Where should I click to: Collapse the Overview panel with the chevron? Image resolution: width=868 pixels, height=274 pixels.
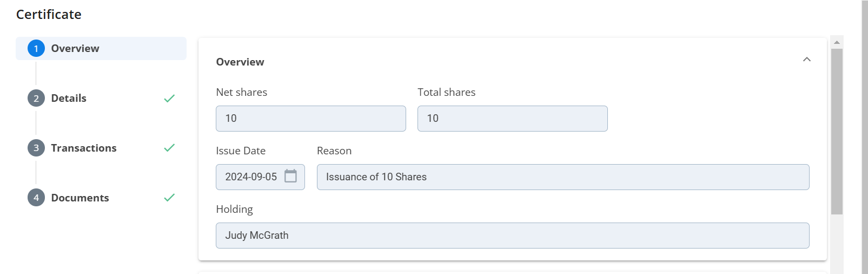[806, 60]
